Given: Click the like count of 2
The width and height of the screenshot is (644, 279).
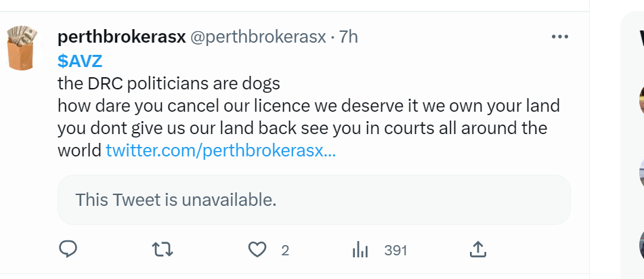Looking at the screenshot, I should click(285, 251).
